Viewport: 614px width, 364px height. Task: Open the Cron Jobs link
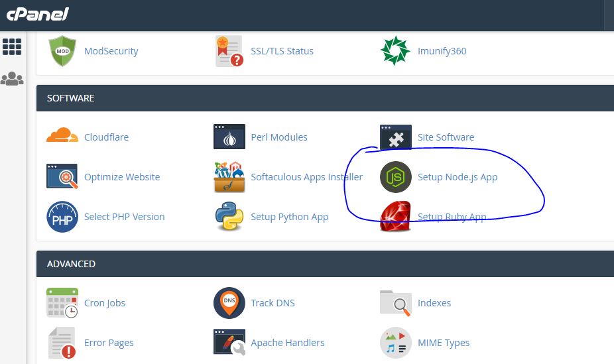(105, 304)
